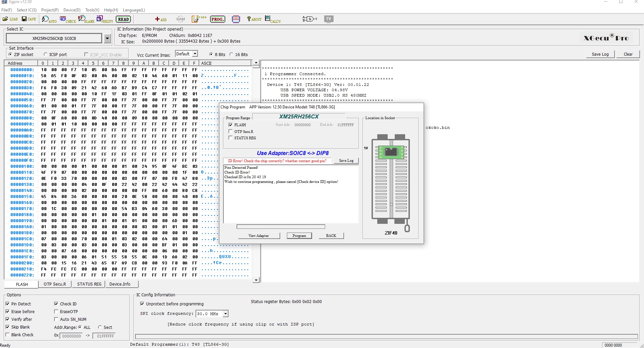Open the Vcc Current Imax dropdown

tap(195, 54)
